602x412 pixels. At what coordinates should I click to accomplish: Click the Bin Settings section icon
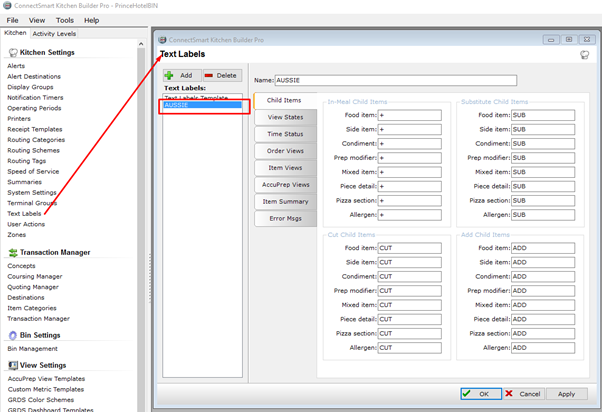pos(12,335)
